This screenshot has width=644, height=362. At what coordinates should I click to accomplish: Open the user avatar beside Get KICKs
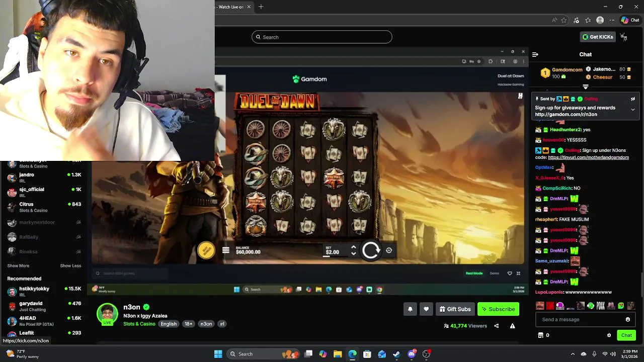pos(624,37)
